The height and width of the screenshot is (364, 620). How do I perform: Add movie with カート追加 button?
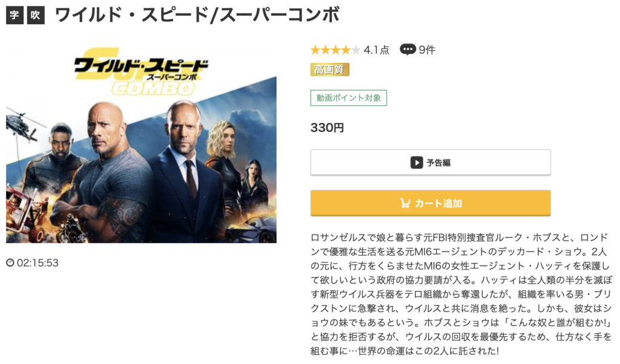point(430,203)
